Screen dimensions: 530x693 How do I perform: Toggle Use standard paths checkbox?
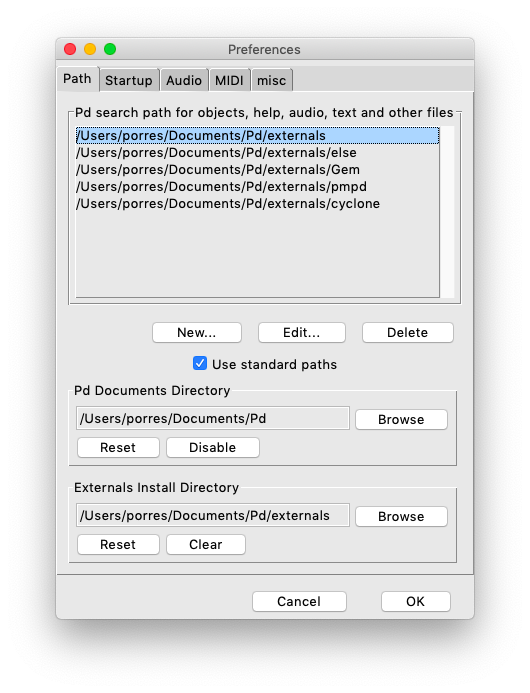click(200, 364)
